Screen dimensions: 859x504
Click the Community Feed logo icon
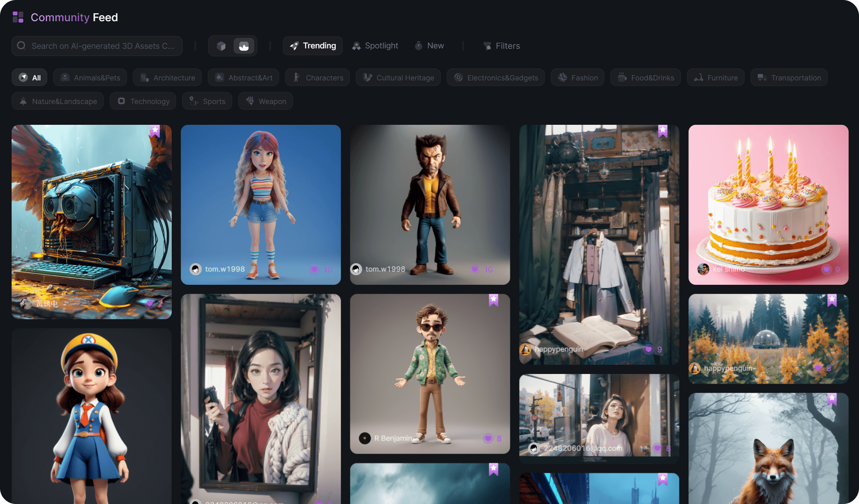18,17
